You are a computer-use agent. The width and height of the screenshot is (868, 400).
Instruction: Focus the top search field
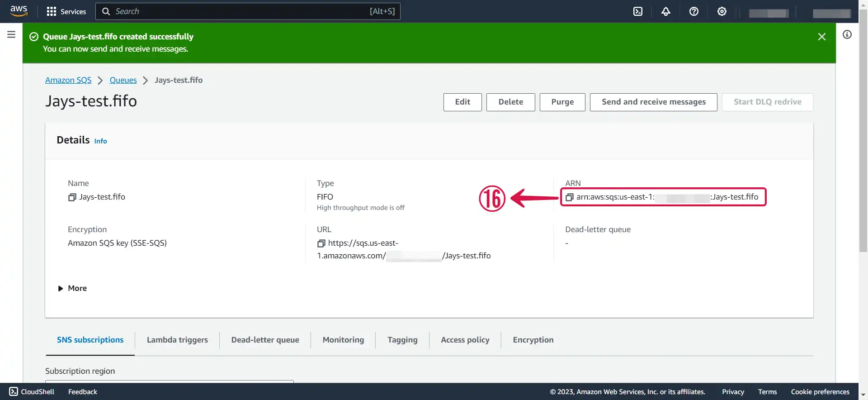pos(248,11)
